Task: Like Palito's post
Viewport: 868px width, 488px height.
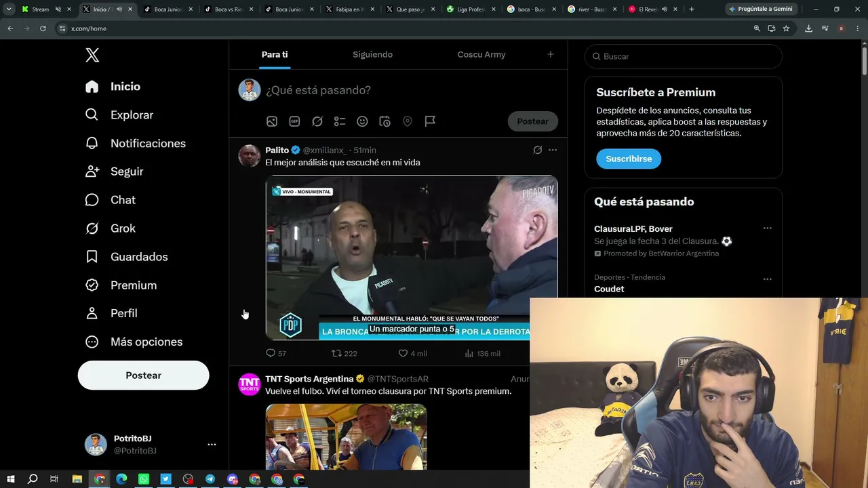Action: [412, 353]
